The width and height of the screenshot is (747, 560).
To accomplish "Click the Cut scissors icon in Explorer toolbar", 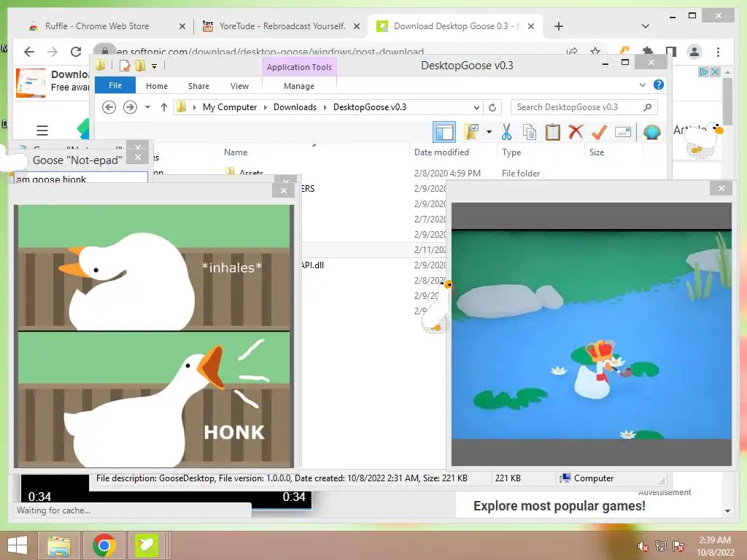I will click(x=506, y=132).
